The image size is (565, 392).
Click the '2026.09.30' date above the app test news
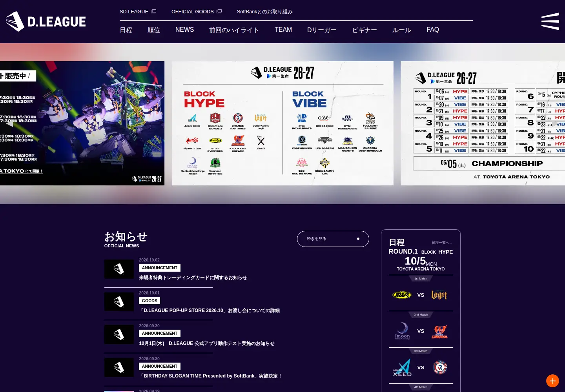(x=149, y=326)
